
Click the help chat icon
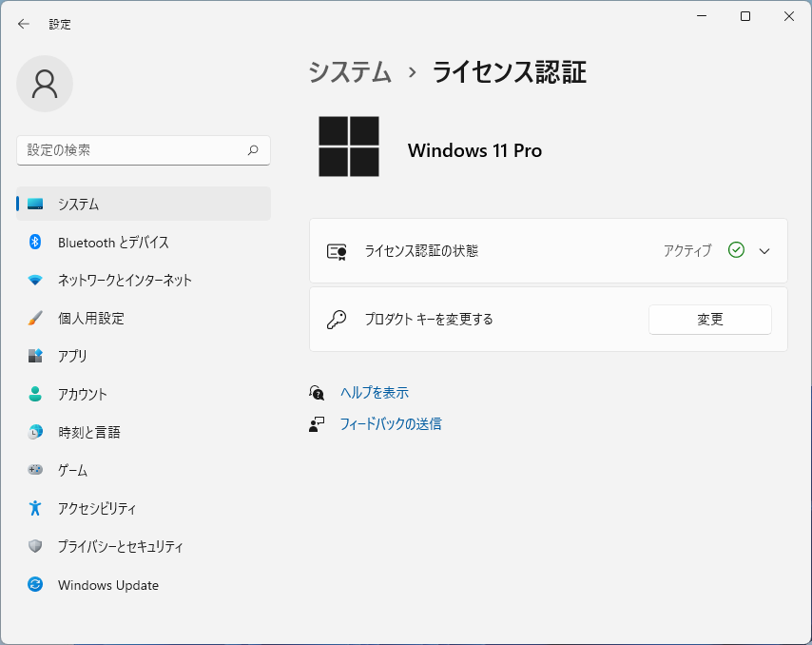(317, 393)
